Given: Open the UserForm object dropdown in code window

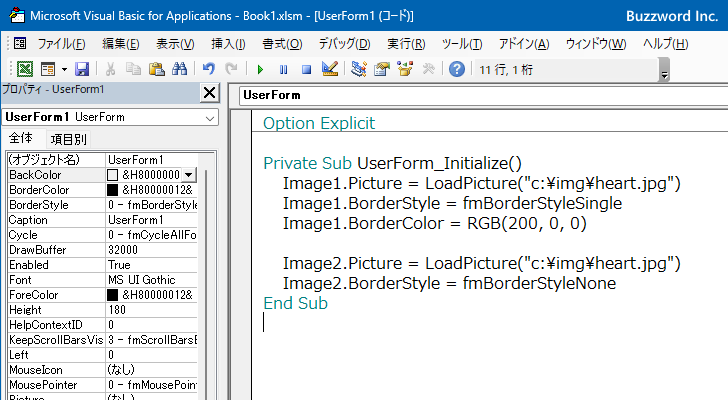Looking at the screenshot, I should coord(484,95).
